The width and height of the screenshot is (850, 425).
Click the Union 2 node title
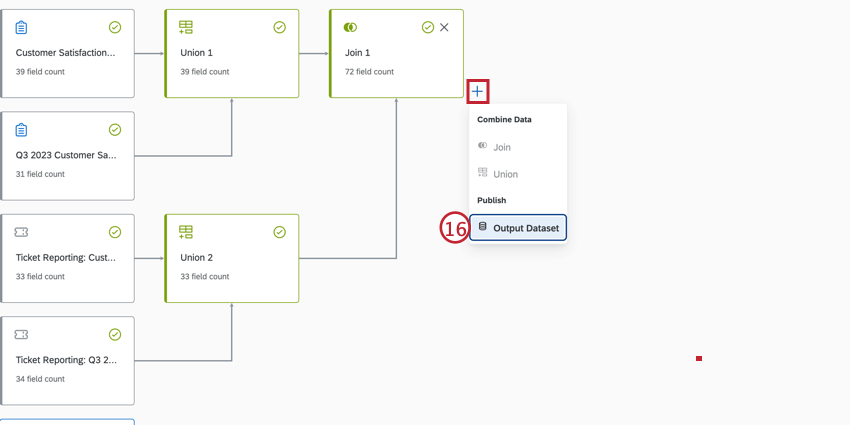click(197, 257)
